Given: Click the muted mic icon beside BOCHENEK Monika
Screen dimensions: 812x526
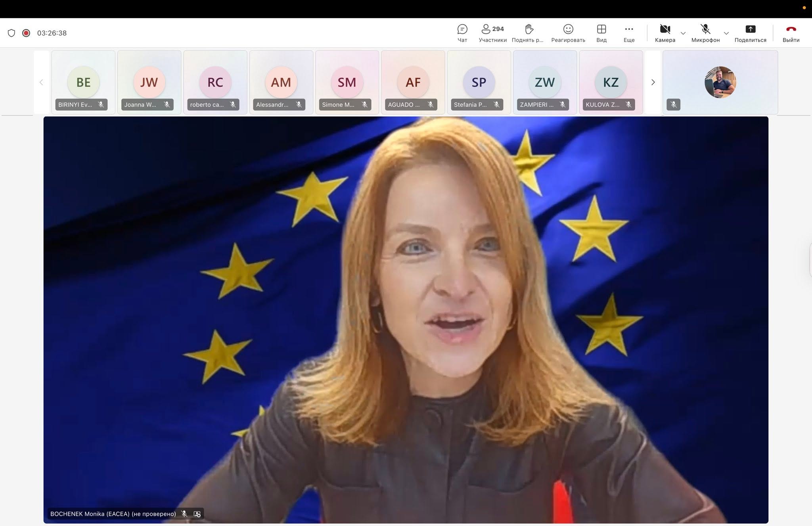Looking at the screenshot, I should 184,514.
